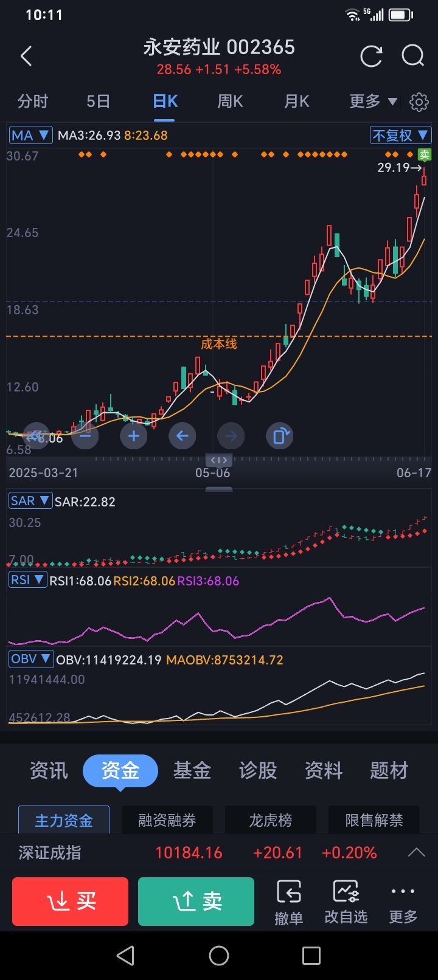
Task: Open the search magnifier icon
Action: (x=413, y=57)
